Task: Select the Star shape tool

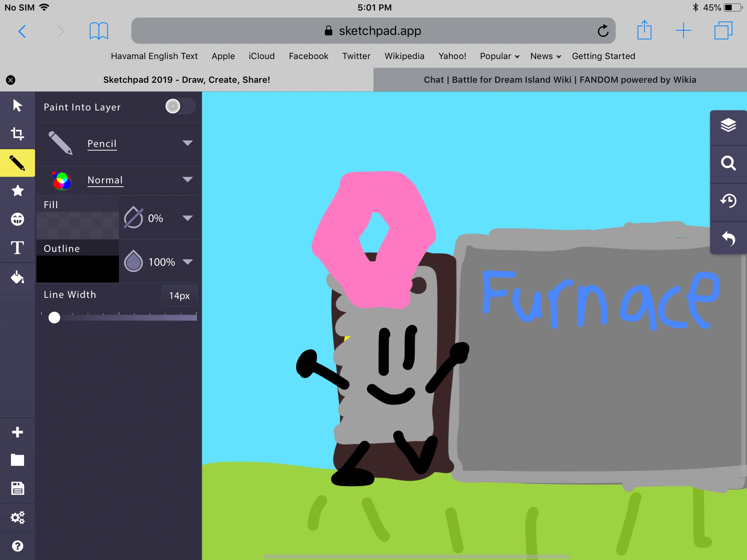Action: pos(17,191)
